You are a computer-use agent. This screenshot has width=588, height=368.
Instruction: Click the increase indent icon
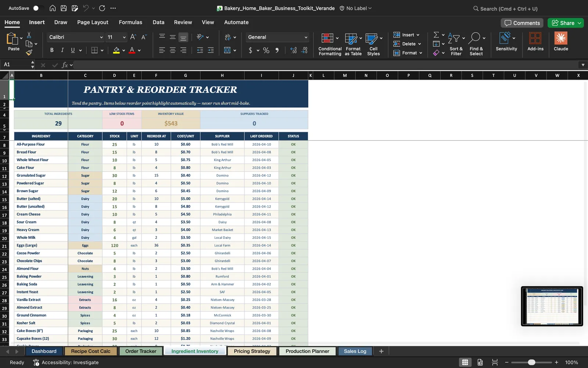tap(211, 50)
